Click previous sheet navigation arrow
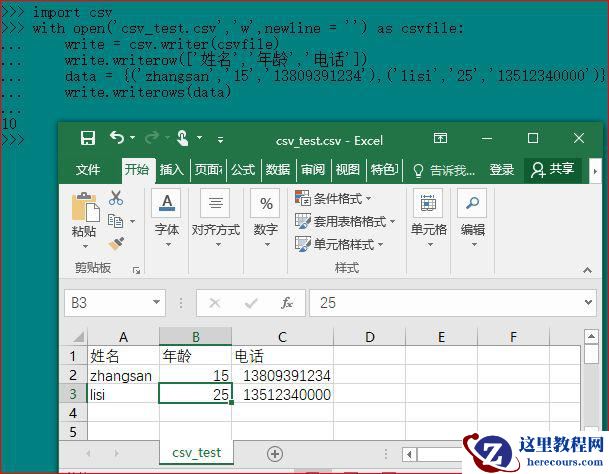Viewport: 609px width, 474px height. [x=88, y=453]
